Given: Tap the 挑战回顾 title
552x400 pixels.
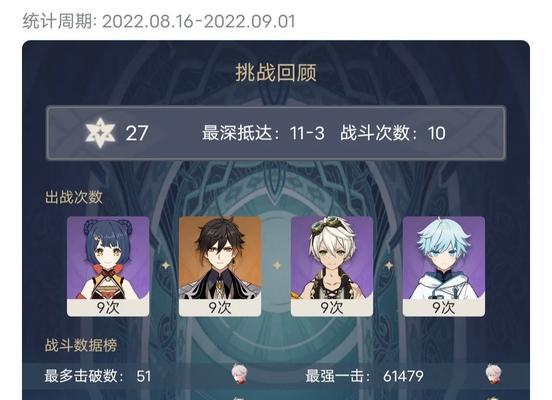Looking at the screenshot, I should pyautogui.click(x=276, y=73).
